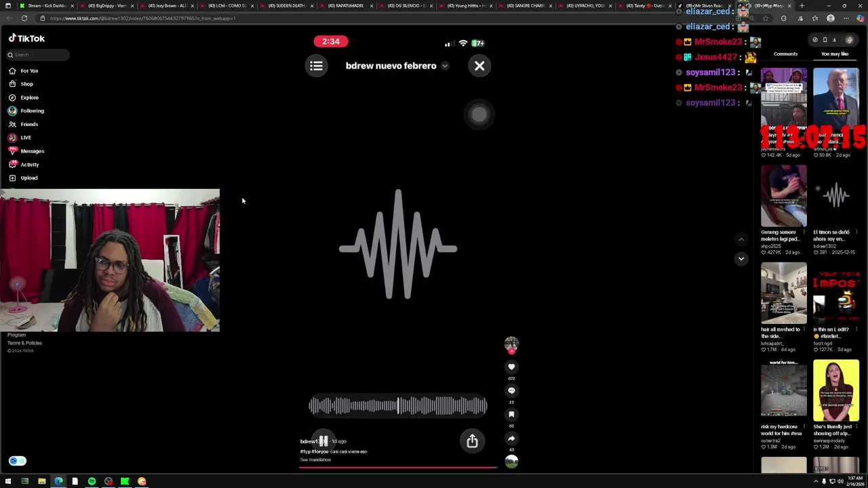Open the Explore page
The image size is (868, 488).
point(24,98)
